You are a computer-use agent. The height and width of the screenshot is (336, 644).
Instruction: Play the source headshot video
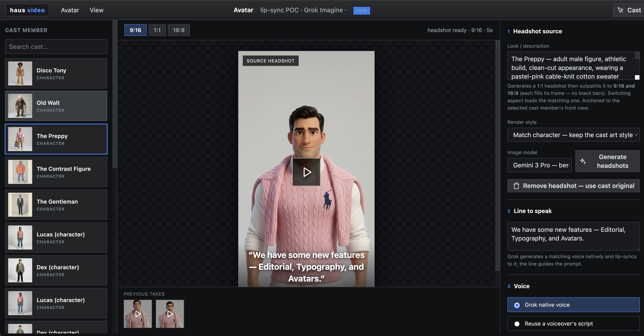306,172
